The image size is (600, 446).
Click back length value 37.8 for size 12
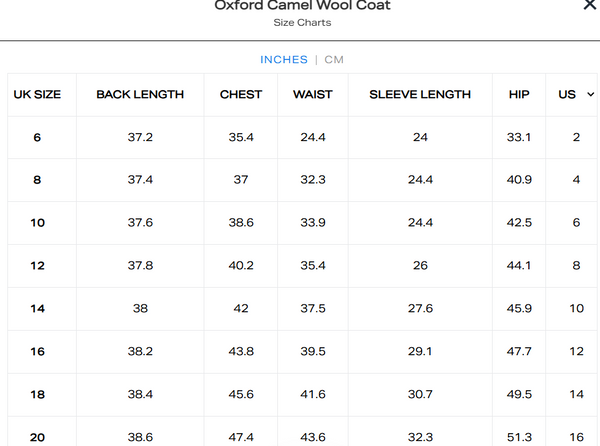(140, 266)
